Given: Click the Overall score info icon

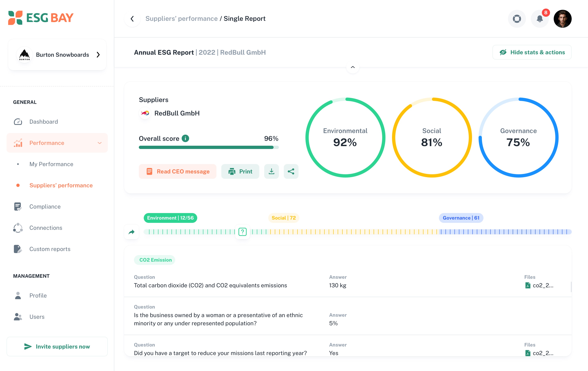Looking at the screenshot, I should tap(185, 138).
